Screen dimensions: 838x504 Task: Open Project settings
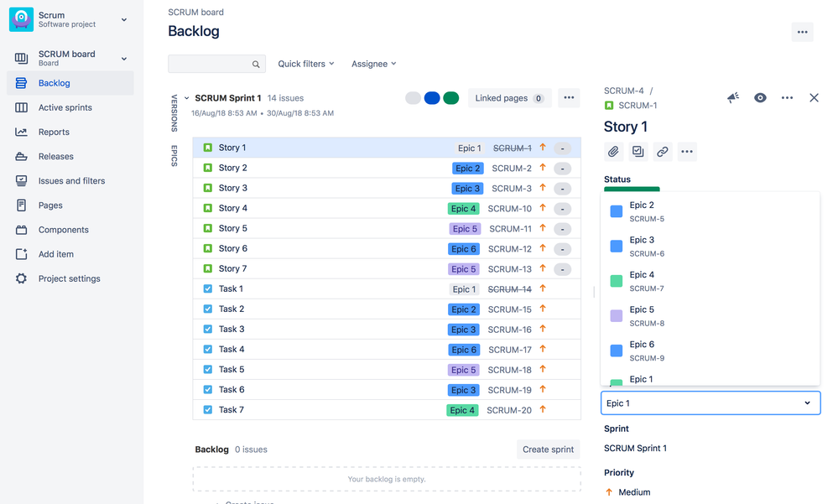pos(70,278)
